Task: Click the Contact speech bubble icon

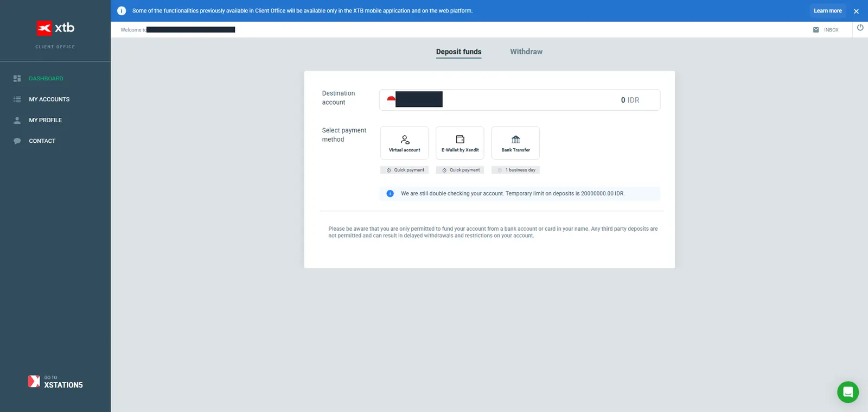Action: 17,141
